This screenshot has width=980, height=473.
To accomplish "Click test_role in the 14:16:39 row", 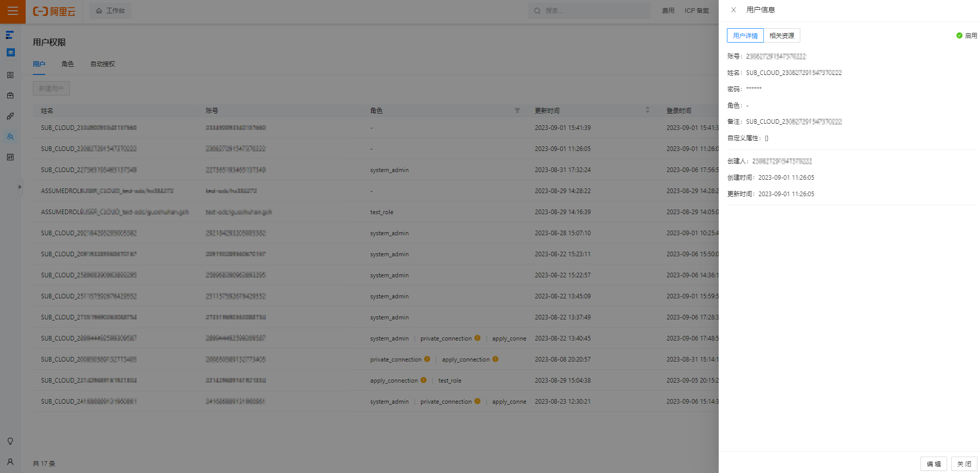I will point(382,212).
